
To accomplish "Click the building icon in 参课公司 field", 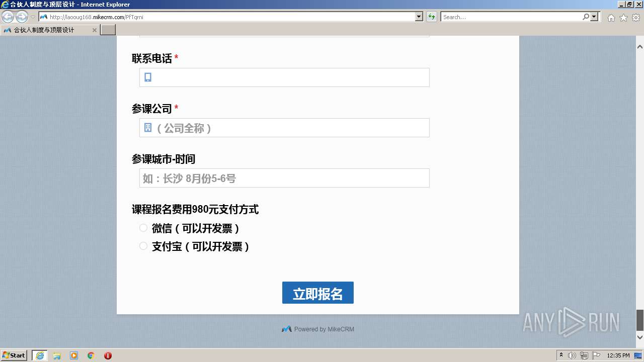I will (148, 128).
